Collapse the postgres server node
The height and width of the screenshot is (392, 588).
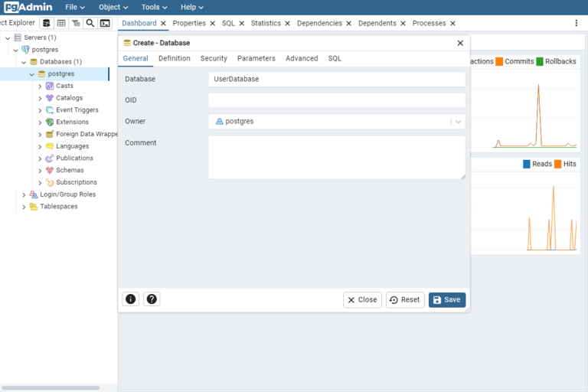coord(16,50)
